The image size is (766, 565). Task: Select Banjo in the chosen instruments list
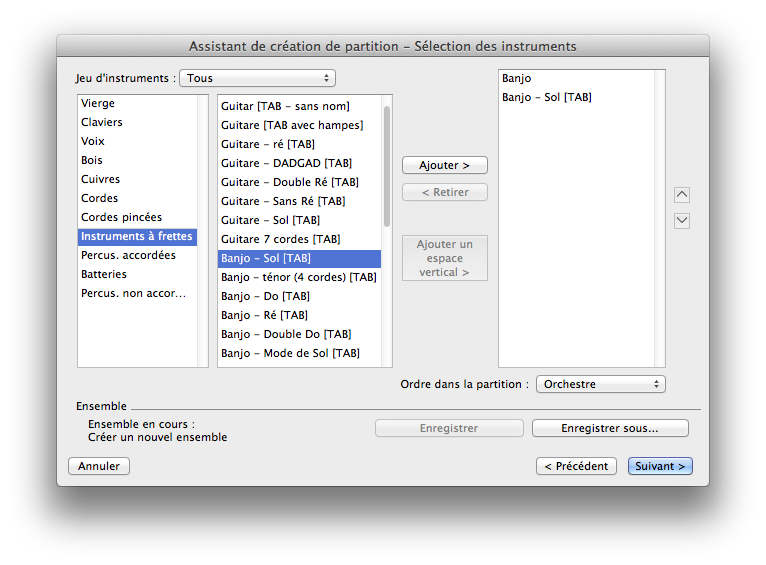(517, 78)
